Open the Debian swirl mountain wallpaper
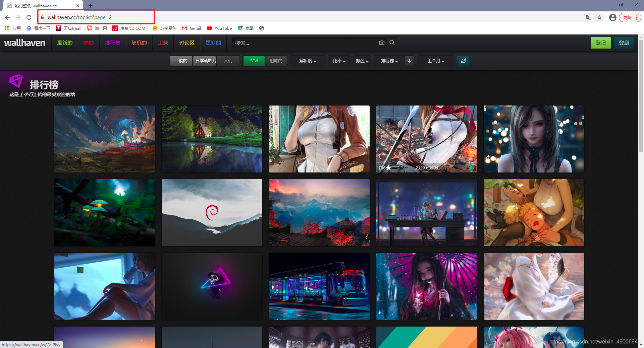 tap(212, 213)
